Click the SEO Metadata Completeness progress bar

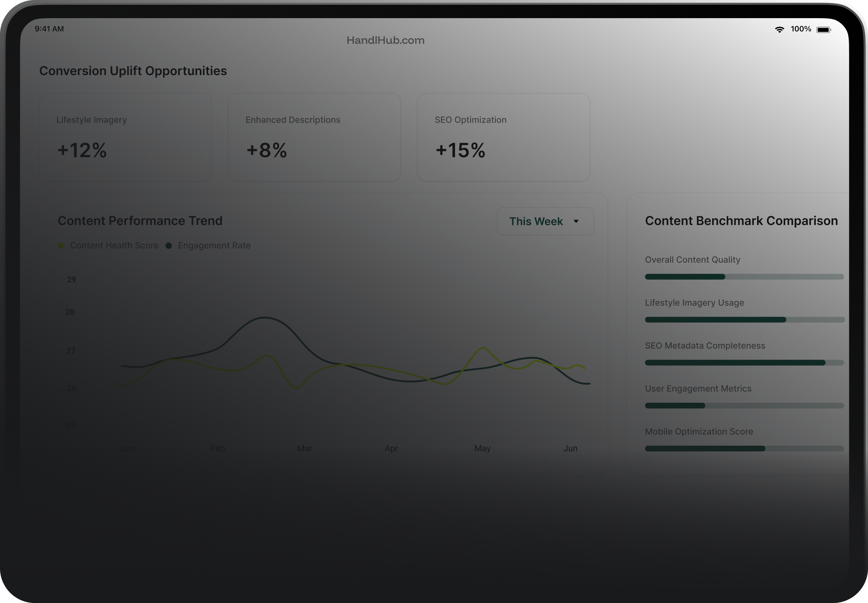(744, 363)
